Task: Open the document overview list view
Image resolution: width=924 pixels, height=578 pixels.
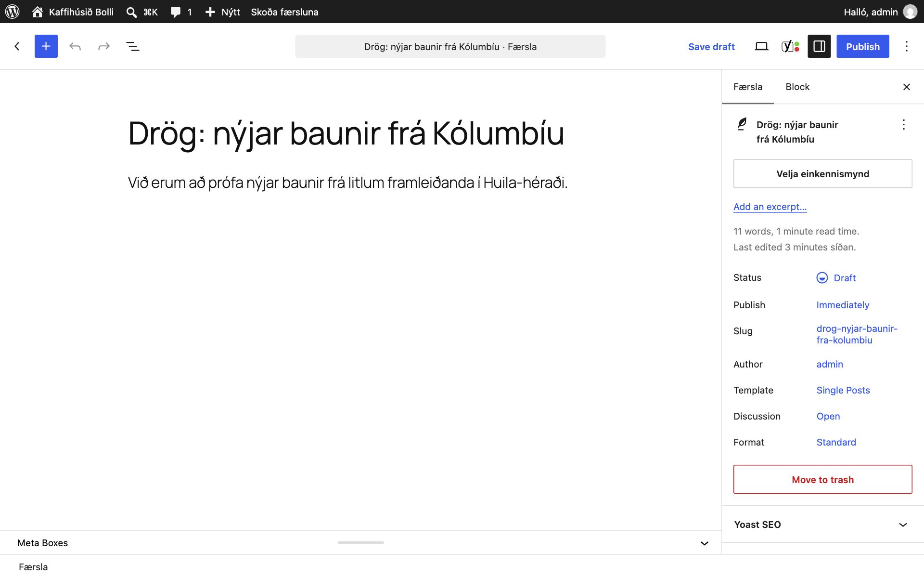Action: (x=133, y=46)
